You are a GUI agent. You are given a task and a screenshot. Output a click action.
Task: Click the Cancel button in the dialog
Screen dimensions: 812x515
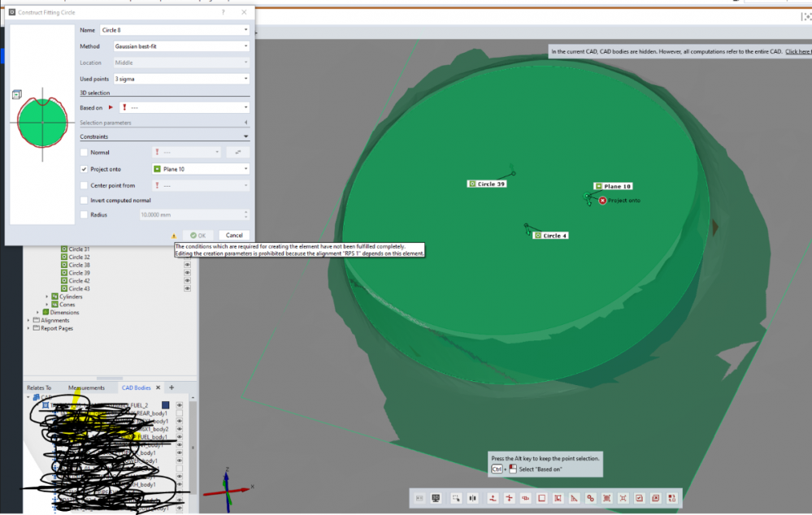(234, 235)
